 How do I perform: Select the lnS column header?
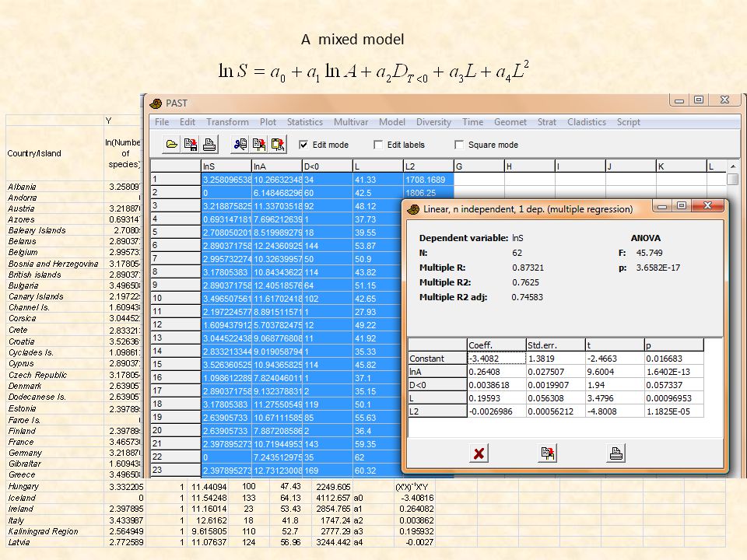click(x=226, y=166)
